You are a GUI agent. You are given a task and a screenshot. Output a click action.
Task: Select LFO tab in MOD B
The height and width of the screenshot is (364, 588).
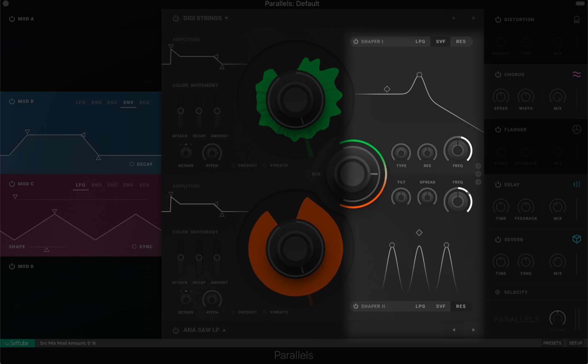(x=81, y=102)
